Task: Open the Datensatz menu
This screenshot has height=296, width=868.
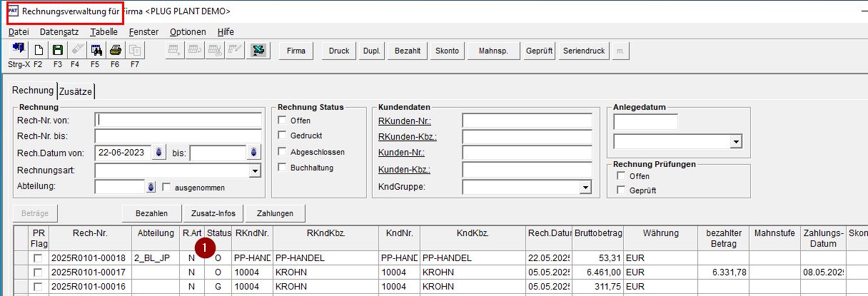Action: (59, 32)
